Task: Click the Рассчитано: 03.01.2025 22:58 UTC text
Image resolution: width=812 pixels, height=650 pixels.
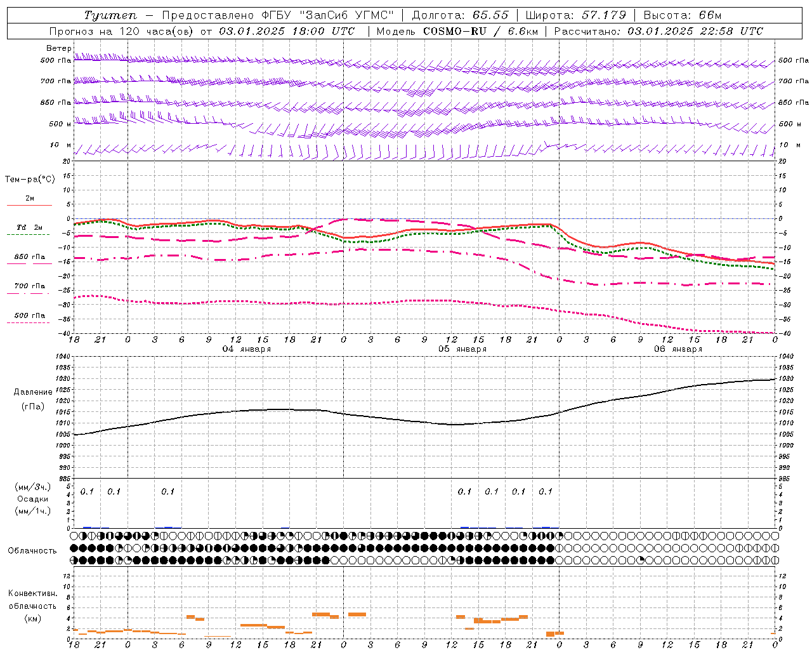Action: 658,31
